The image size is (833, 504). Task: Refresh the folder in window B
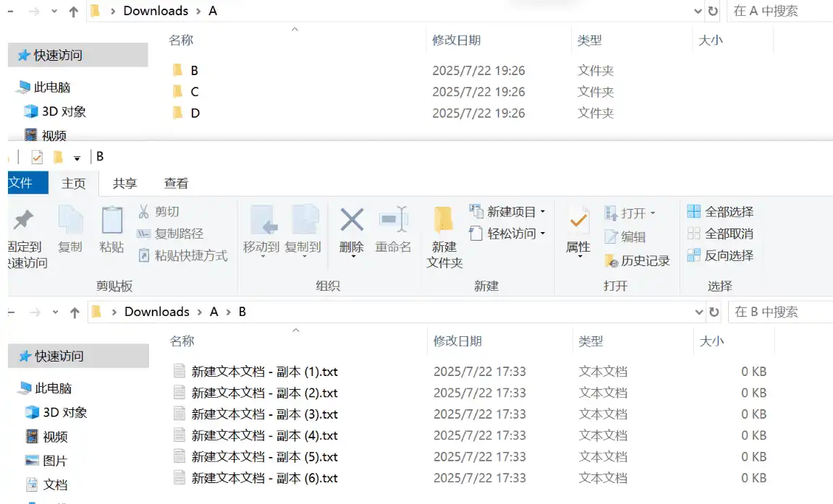point(714,312)
